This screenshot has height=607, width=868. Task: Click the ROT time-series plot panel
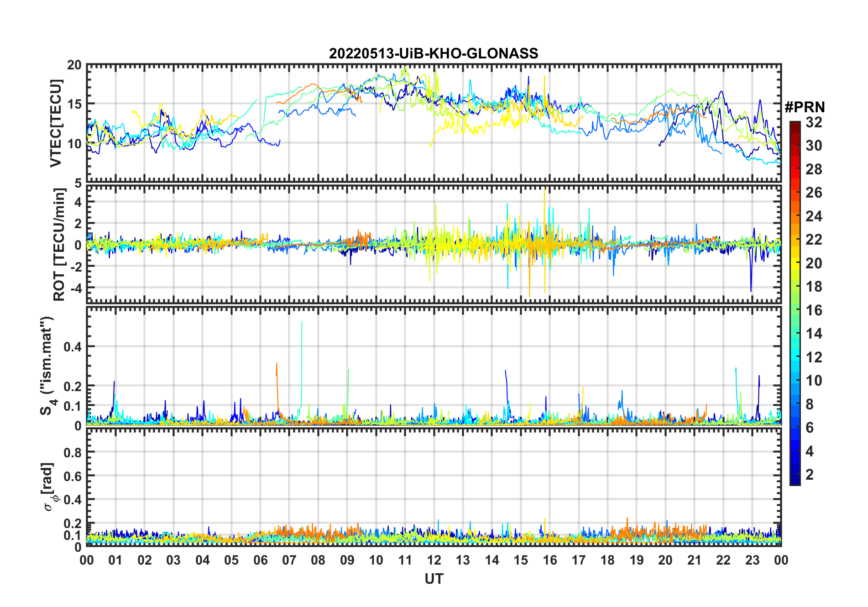434,244
